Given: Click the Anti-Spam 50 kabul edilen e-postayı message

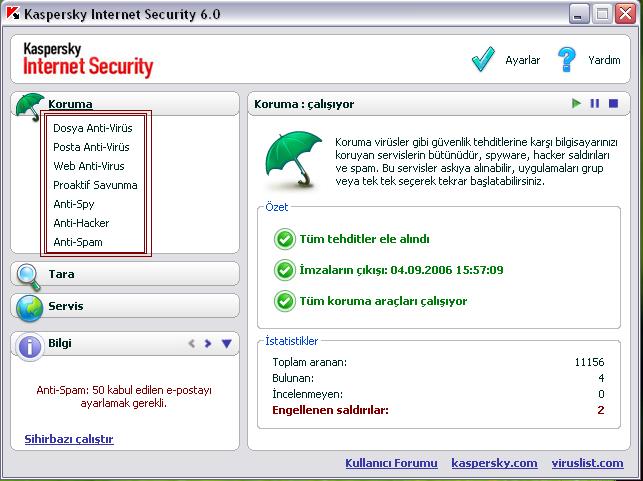Looking at the screenshot, I should pos(124,397).
